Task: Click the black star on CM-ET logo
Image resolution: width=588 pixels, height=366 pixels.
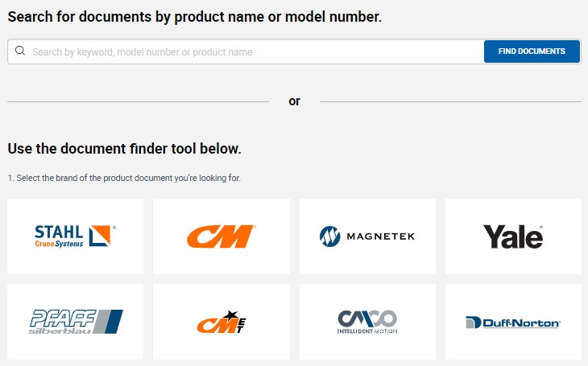Action: pos(230,315)
